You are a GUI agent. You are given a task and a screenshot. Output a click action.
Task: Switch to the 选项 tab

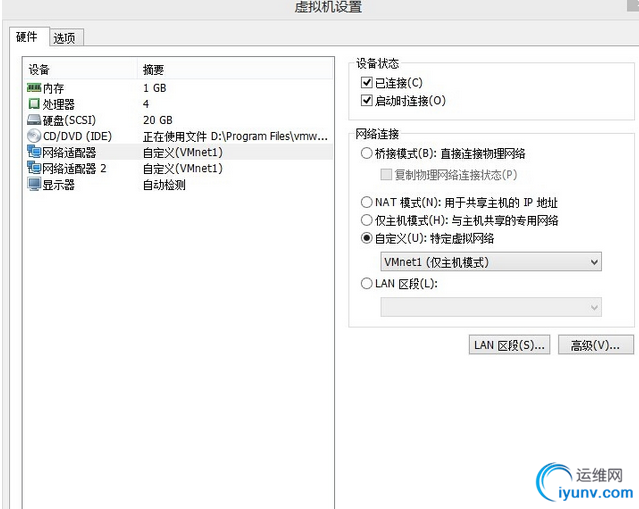point(64,38)
